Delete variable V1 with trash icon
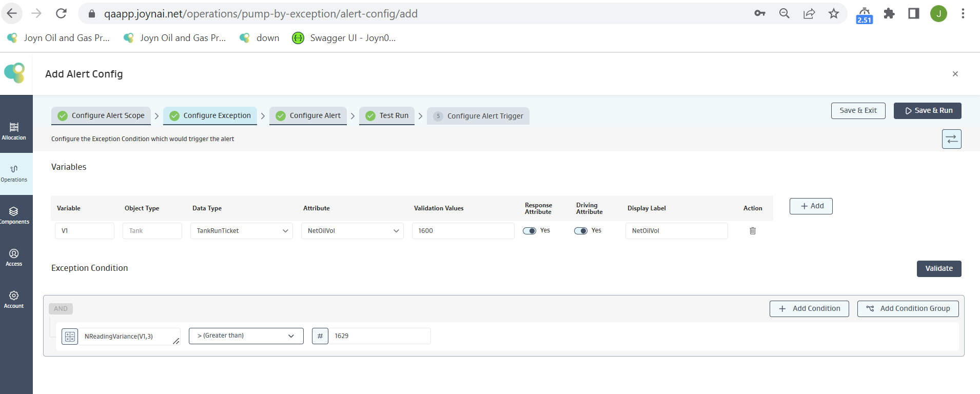This screenshot has height=394, width=980. point(752,231)
